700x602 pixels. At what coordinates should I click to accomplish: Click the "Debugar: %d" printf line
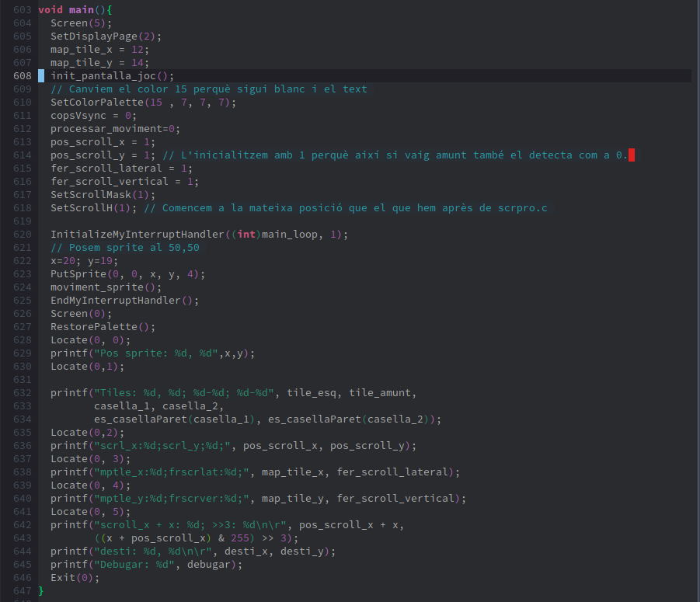pos(146,565)
